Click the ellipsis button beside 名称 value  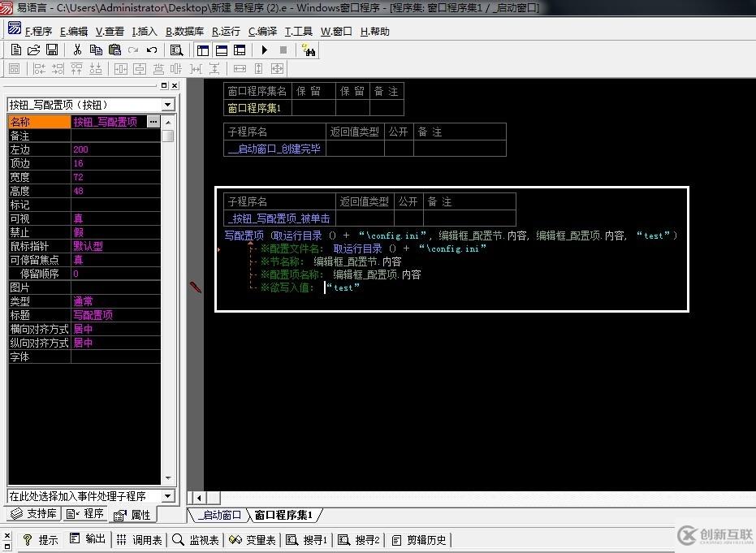tap(153, 122)
